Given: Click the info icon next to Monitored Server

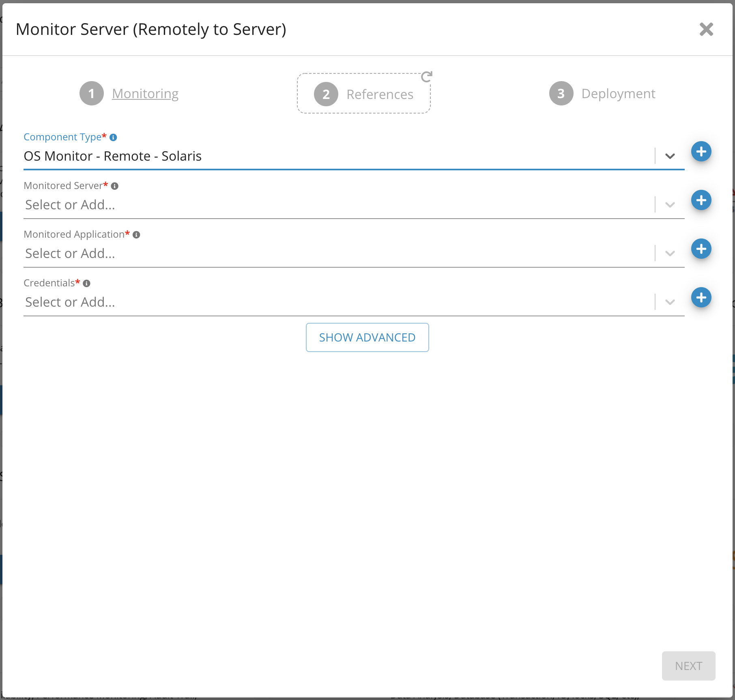Looking at the screenshot, I should point(116,186).
